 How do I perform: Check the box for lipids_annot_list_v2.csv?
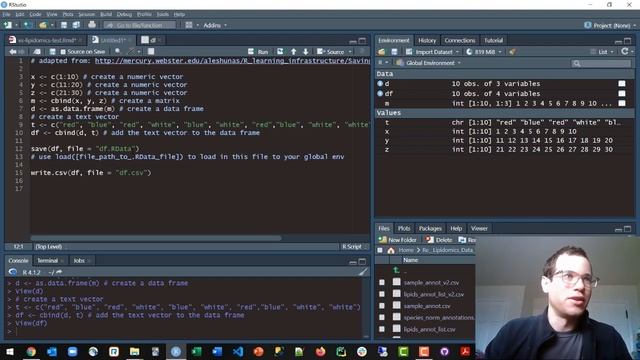point(382,294)
